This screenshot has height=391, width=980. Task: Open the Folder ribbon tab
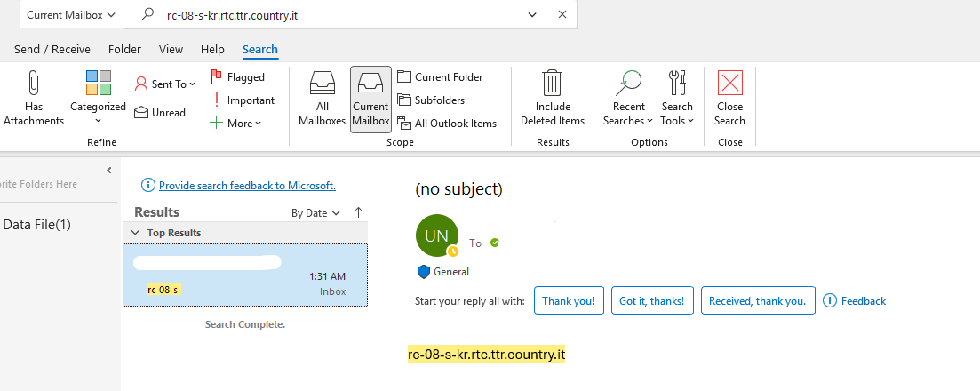(124, 50)
